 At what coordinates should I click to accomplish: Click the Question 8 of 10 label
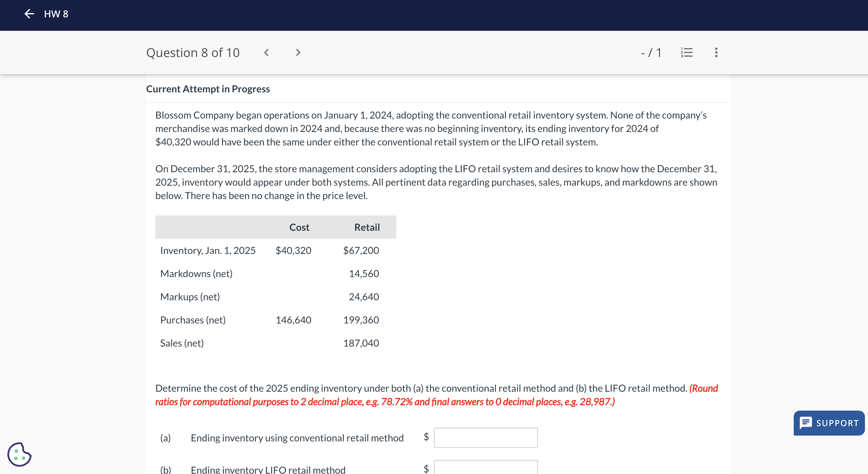pos(193,53)
